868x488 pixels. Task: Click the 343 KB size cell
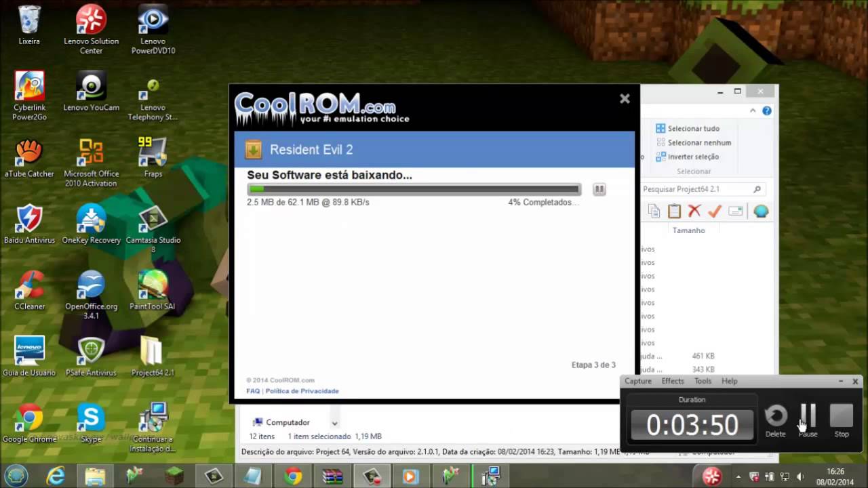[x=703, y=369]
